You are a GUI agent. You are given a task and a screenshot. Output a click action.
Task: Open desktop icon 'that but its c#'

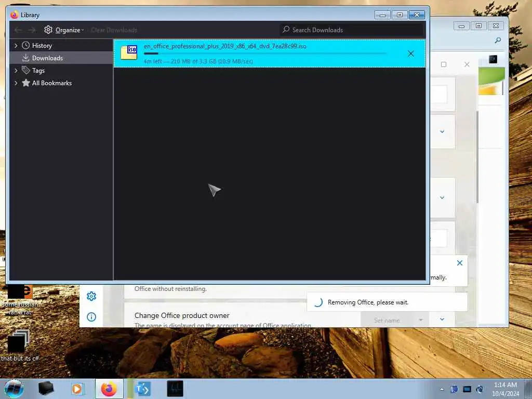click(19, 345)
